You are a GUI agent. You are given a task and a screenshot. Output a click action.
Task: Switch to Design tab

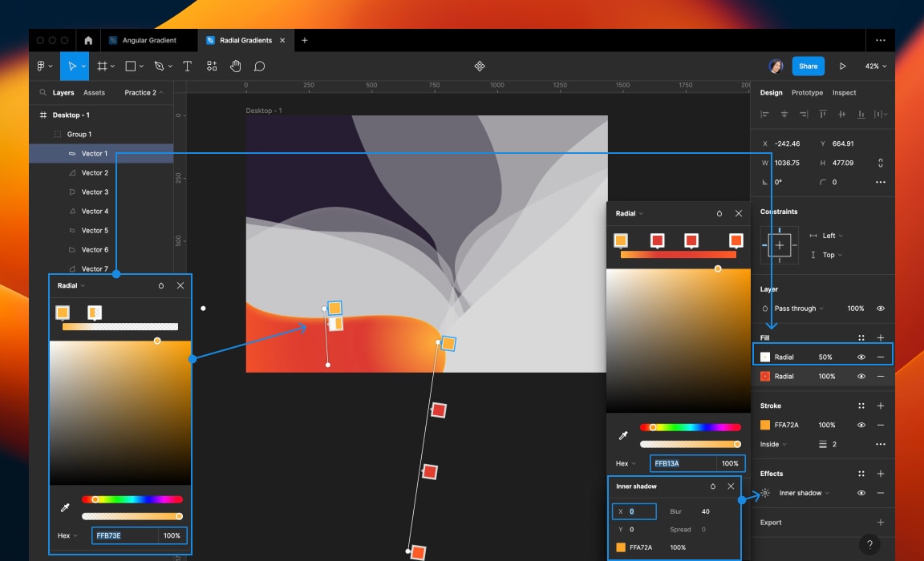pyautogui.click(x=771, y=92)
